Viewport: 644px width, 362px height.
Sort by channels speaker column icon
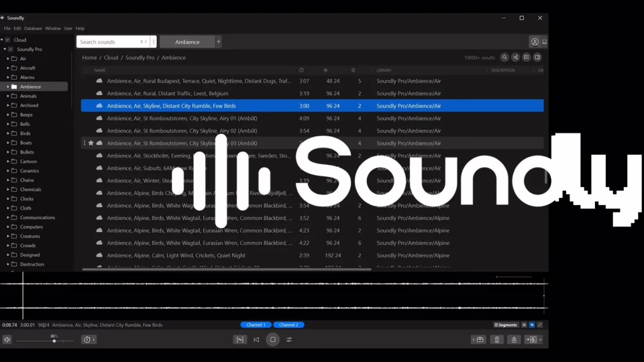(x=353, y=70)
